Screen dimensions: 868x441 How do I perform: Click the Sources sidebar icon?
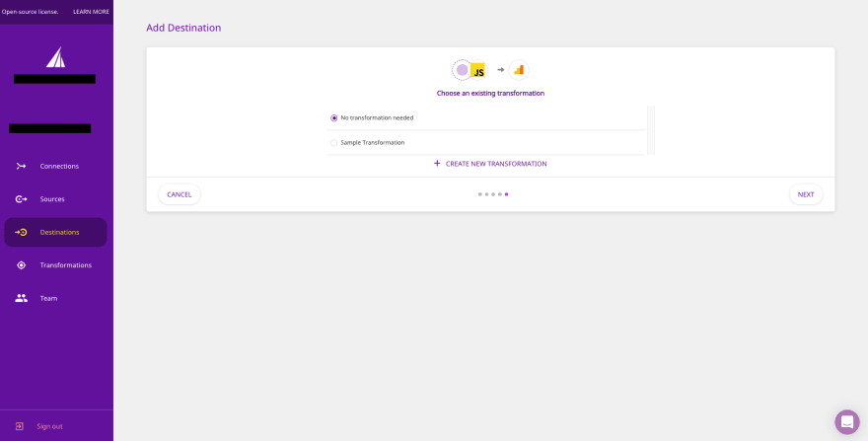click(x=21, y=199)
